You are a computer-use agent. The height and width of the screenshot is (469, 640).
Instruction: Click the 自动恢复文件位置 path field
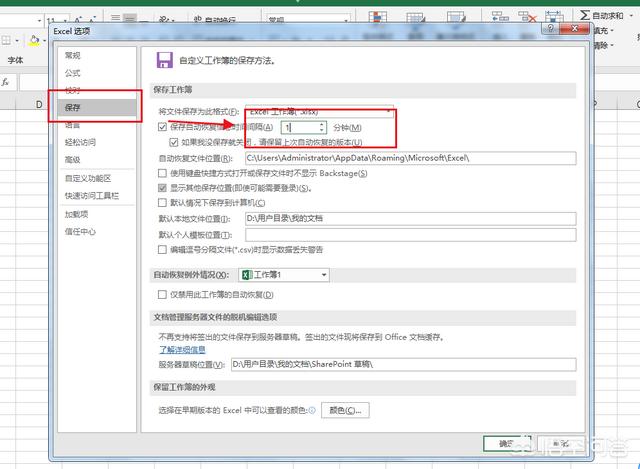(411, 158)
